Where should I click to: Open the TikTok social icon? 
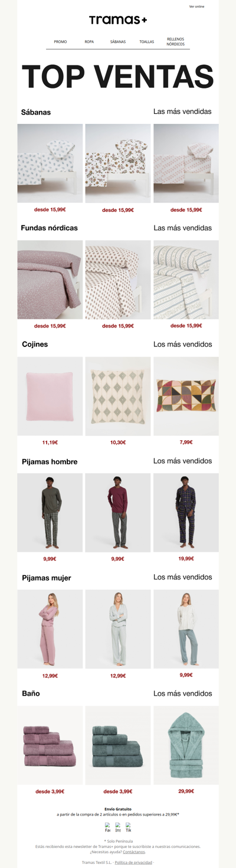[129, 827]
